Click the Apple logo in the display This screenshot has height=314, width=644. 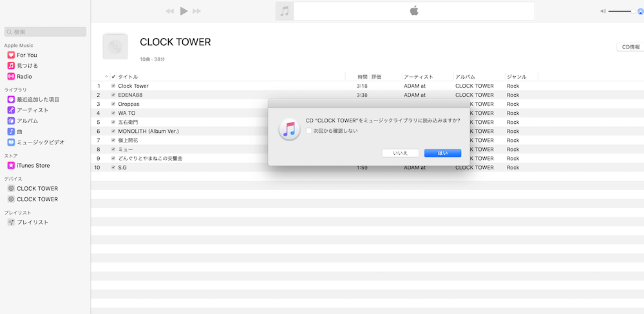414,11
